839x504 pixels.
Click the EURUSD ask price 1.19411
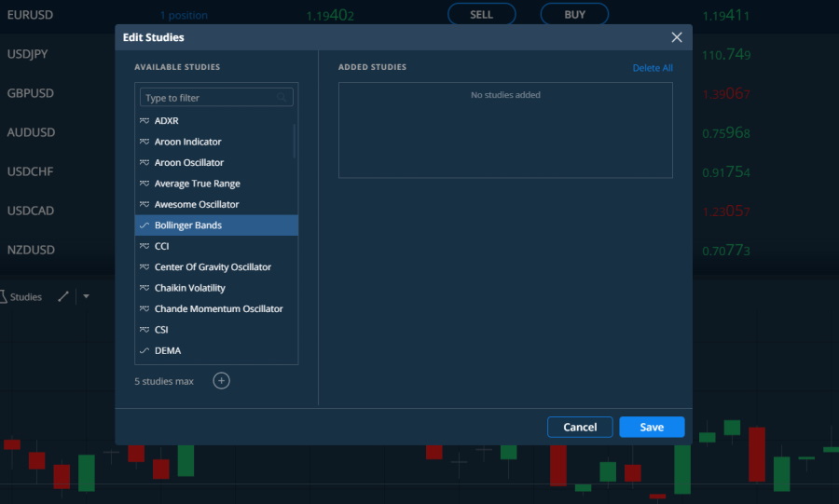tap(725, 16)
